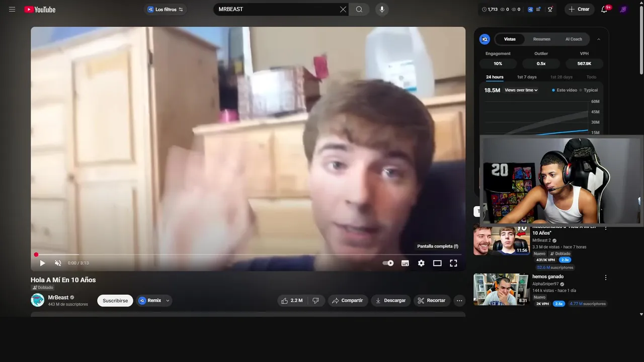644x362 pixels.
Task: Toggle the autoplay switch
Action: pyautogui.click(x=388, y=263)
